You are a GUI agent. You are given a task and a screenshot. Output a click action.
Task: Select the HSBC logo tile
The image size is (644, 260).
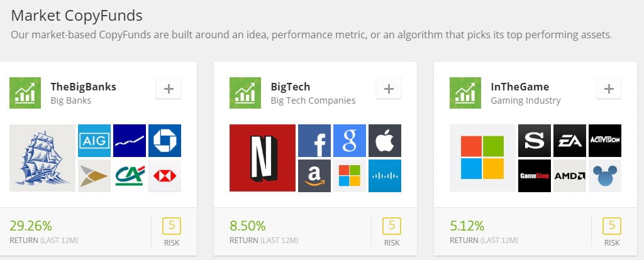pyautogui.click(x=165, y=175)
